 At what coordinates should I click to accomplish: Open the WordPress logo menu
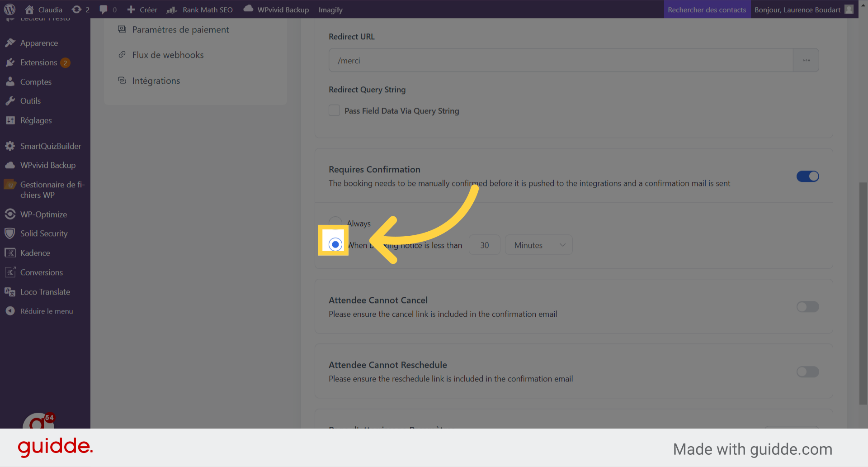coord(9,9)
